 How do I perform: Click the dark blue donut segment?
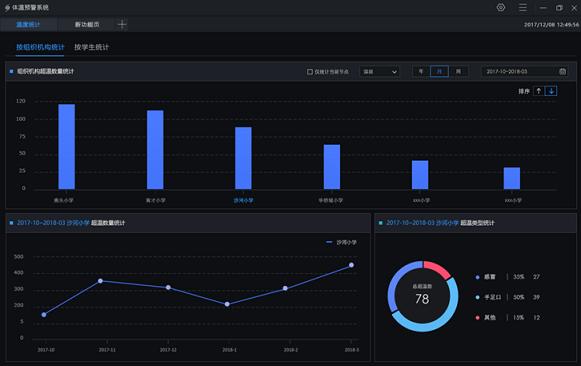coord(397,282)
